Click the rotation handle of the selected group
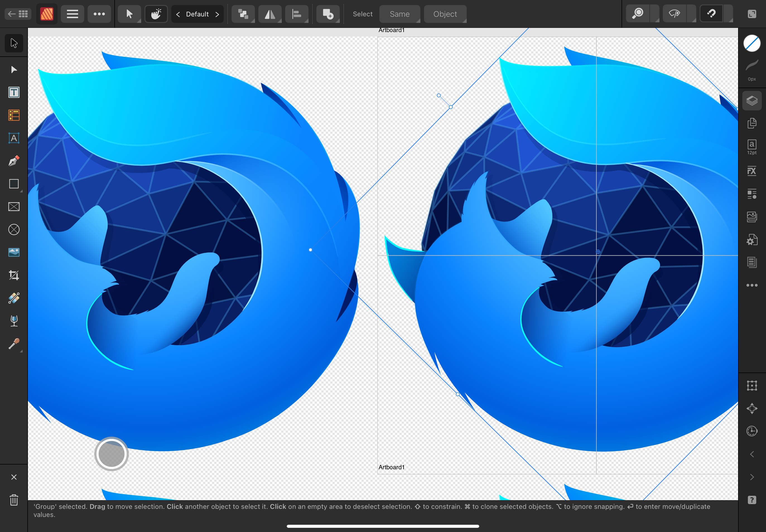Image resolution: width=766 pixels, height=532 pixels. (x=439, y=95)
